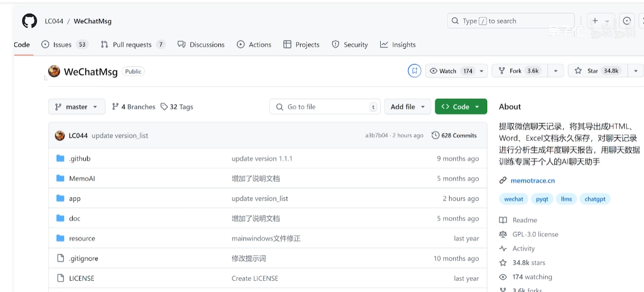Toggle Watch on this repository

pyautogui.click(x=451, y=71)
